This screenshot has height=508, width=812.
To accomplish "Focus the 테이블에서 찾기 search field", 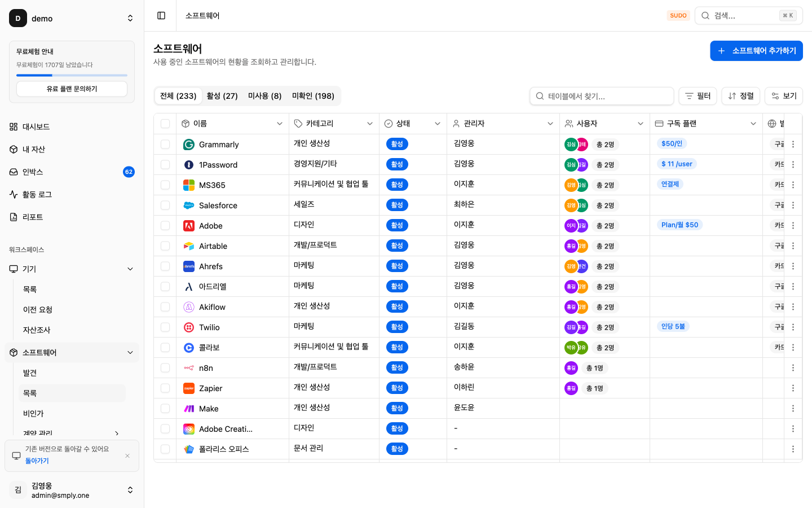I will point(602,96).
